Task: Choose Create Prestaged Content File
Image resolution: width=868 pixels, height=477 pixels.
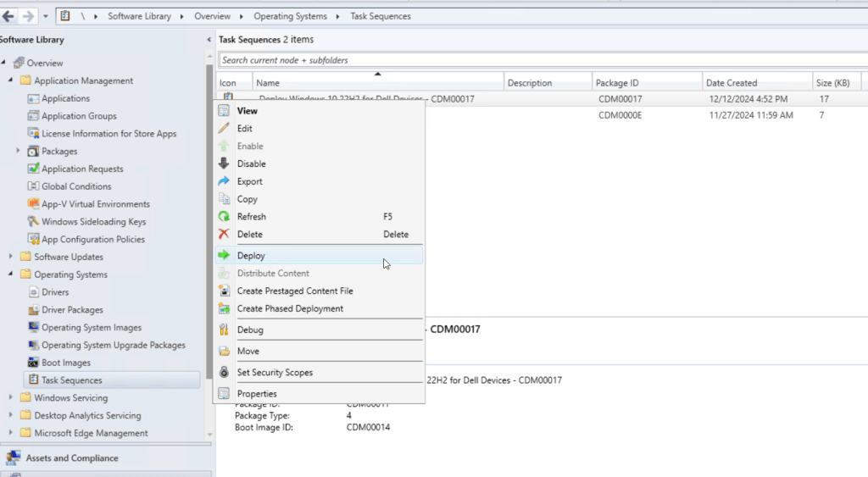Action: (295, 291)
